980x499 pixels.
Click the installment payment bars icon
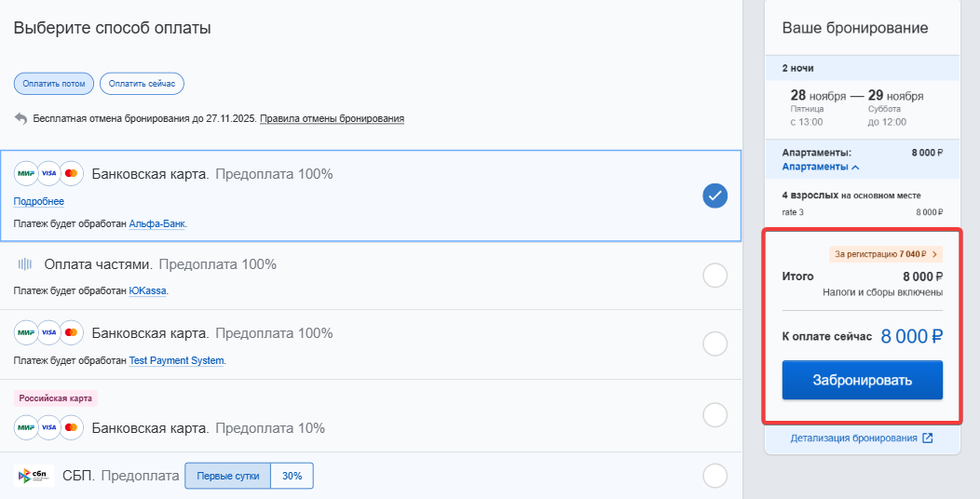(25, 264)
